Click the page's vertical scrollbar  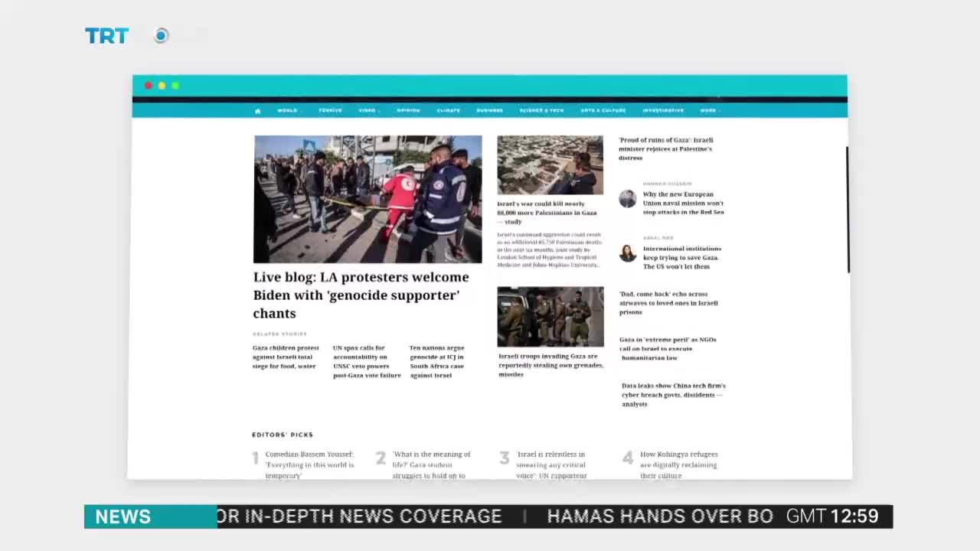pos(848,209)
